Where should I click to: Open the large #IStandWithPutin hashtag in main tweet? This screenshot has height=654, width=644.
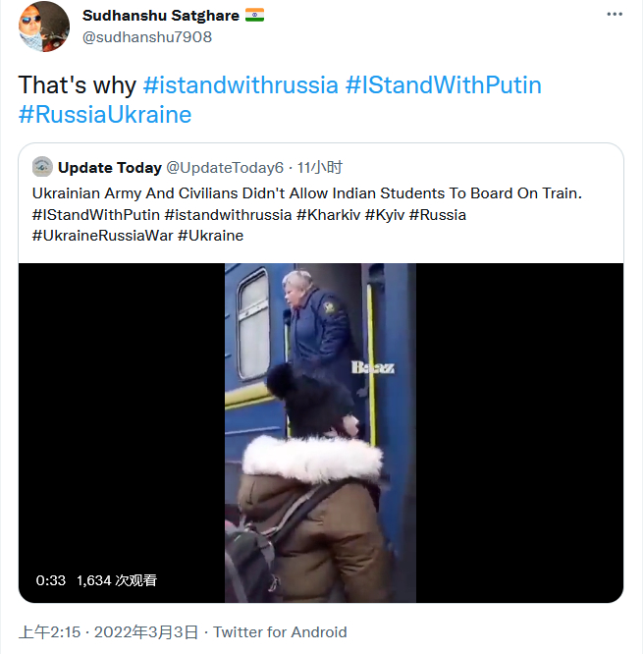tap(443, 84)
